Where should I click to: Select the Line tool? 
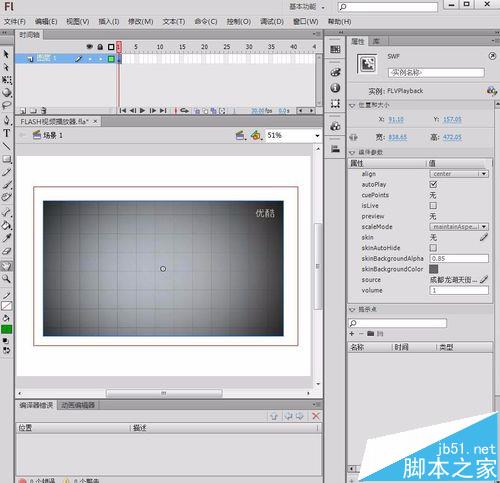tap(6, 146)
